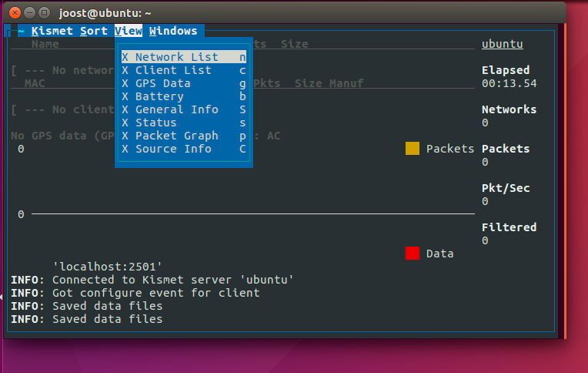The height and width of the screenshot is (373, 588).
Task: Minimize the terminal window
Action: click(x=29, y=12)
